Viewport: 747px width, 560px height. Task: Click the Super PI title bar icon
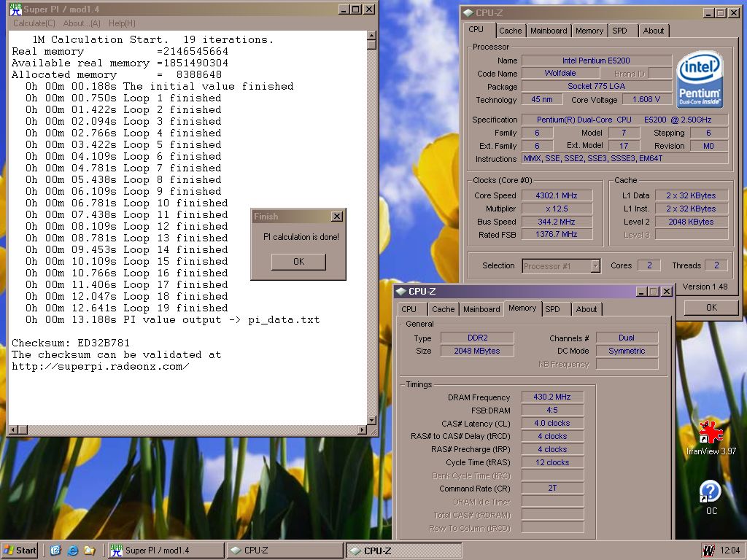[x=16, y=9]
